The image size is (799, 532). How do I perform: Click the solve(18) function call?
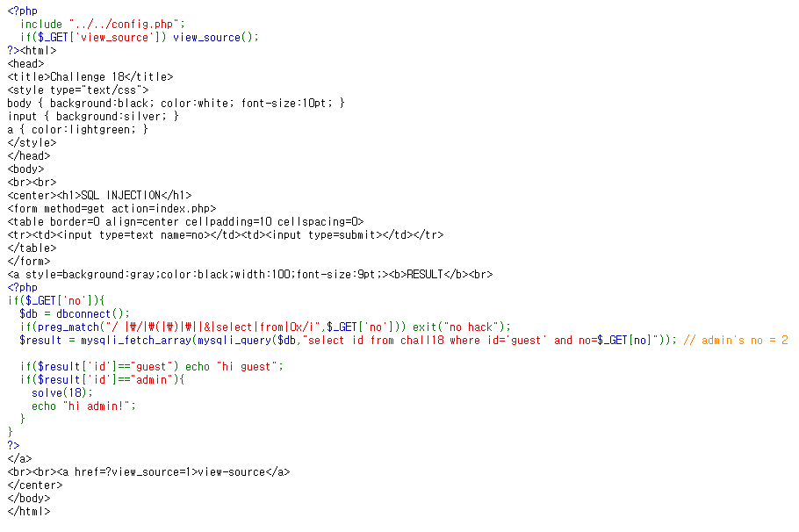(x=62, y=393)
